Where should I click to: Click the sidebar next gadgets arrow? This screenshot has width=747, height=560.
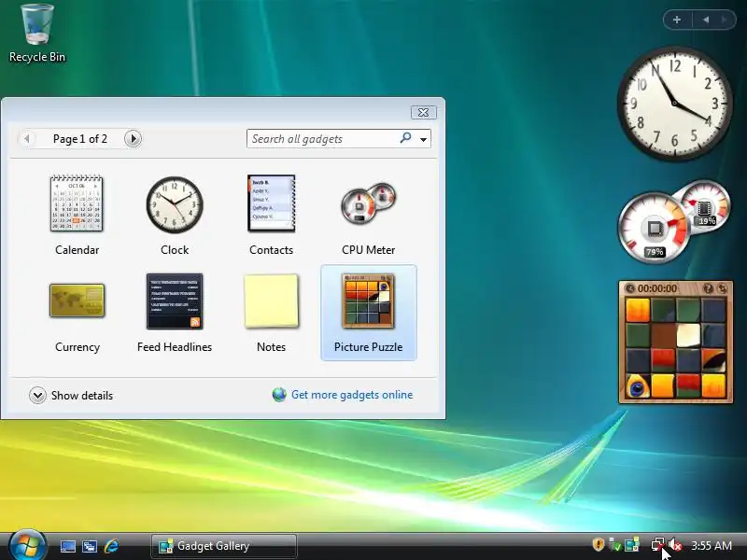725,20
